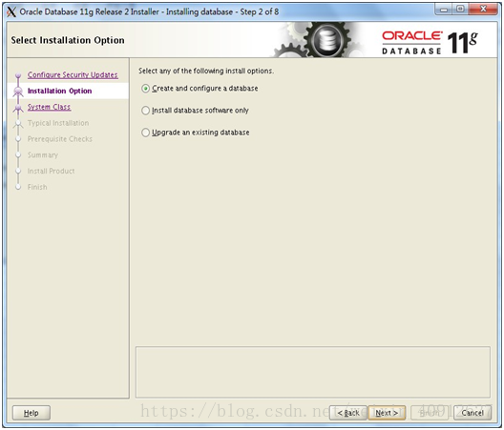Click the Install Product step label
504x430 pixels.
click(51, 172)
